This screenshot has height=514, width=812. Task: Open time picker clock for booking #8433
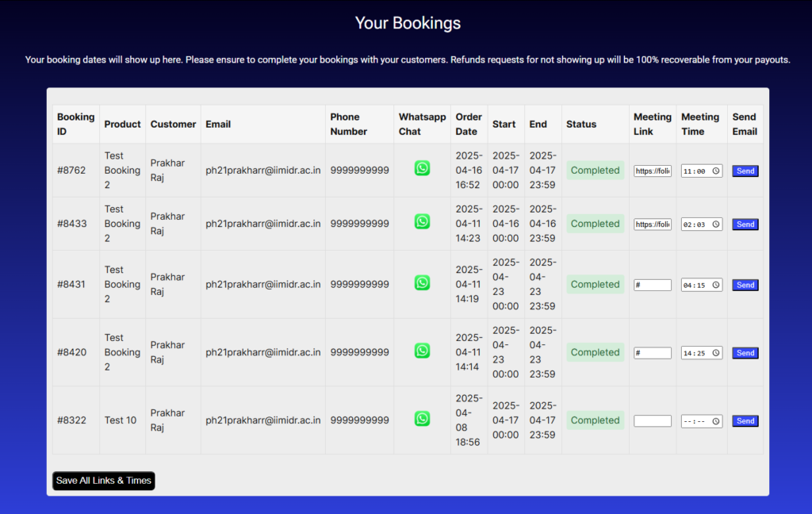point(716,224)
